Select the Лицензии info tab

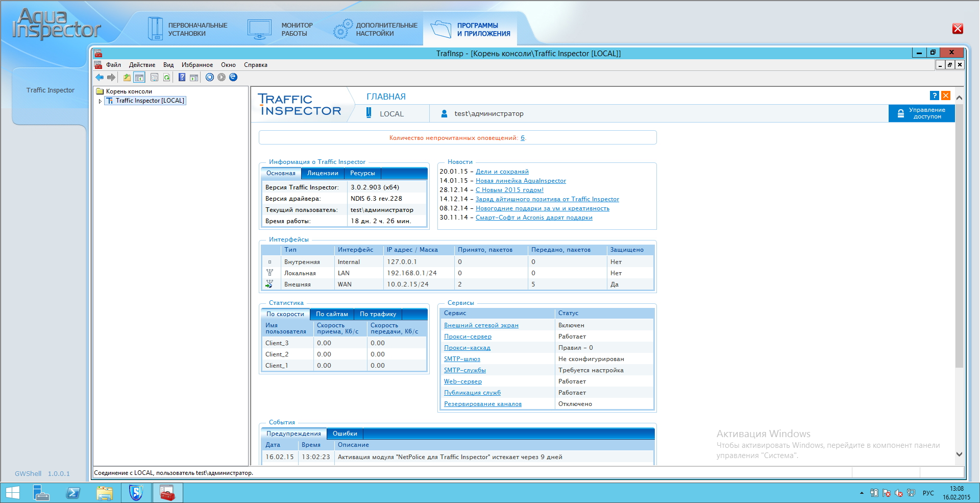(323, 173)
